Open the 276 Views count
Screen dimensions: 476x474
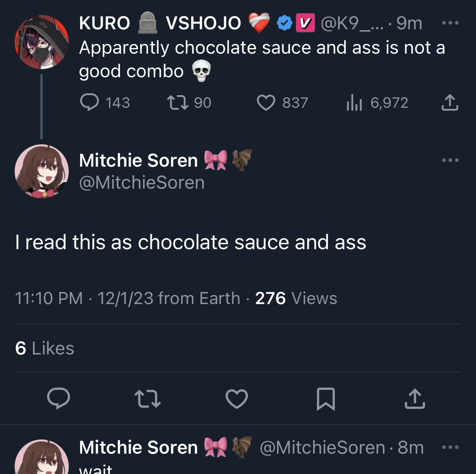point(296,298)
